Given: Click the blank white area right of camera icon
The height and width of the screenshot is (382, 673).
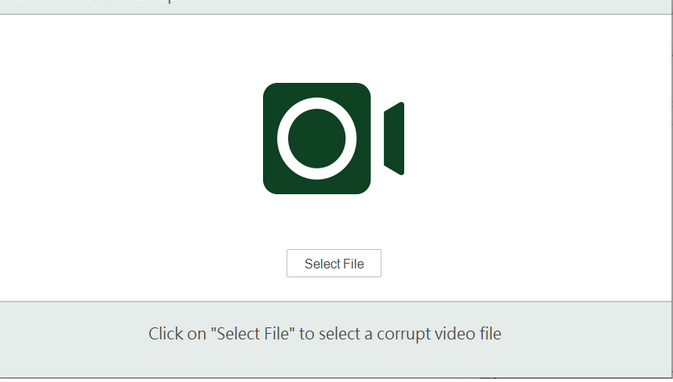Looking at the screenshot, I should 537,138.
